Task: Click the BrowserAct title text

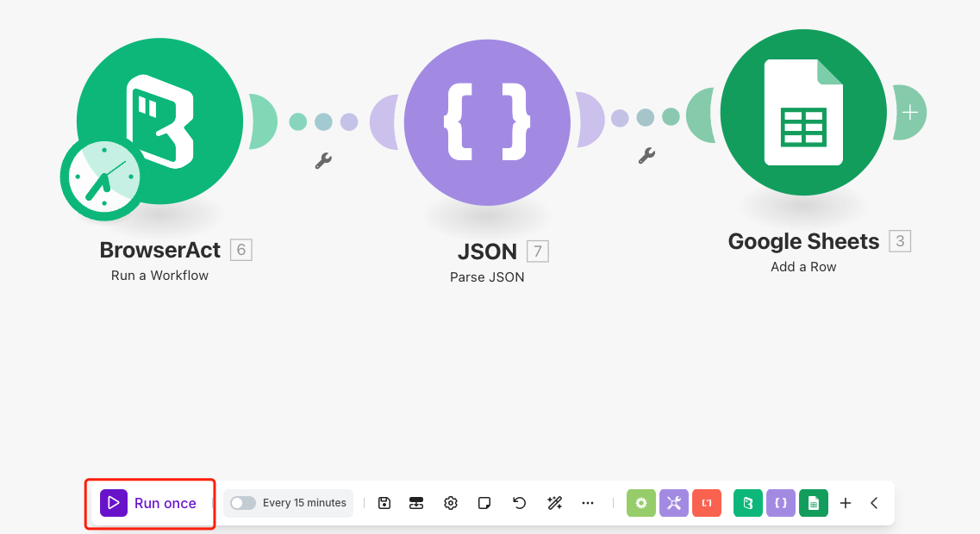Action: tap(160, 250)
